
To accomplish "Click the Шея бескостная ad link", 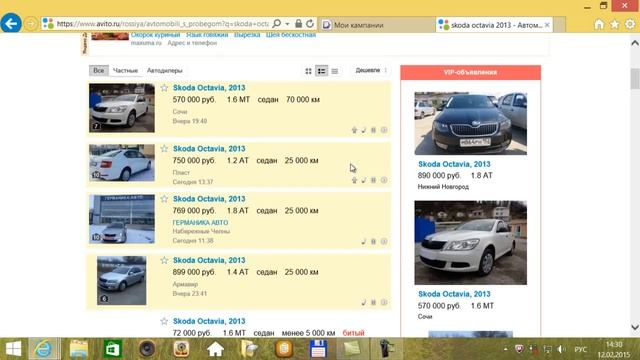I will 291,36.
